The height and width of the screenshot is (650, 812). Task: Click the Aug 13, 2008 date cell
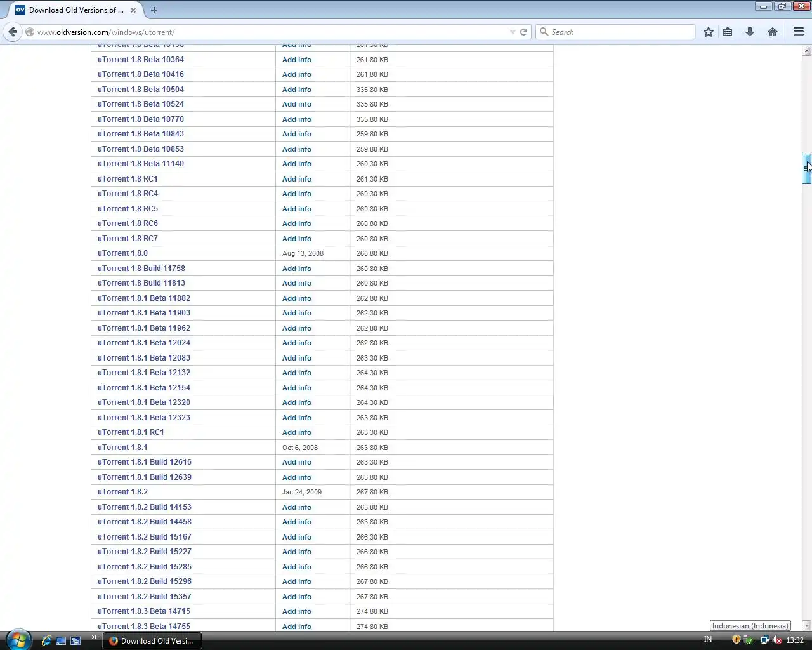[x=303, y=253]
